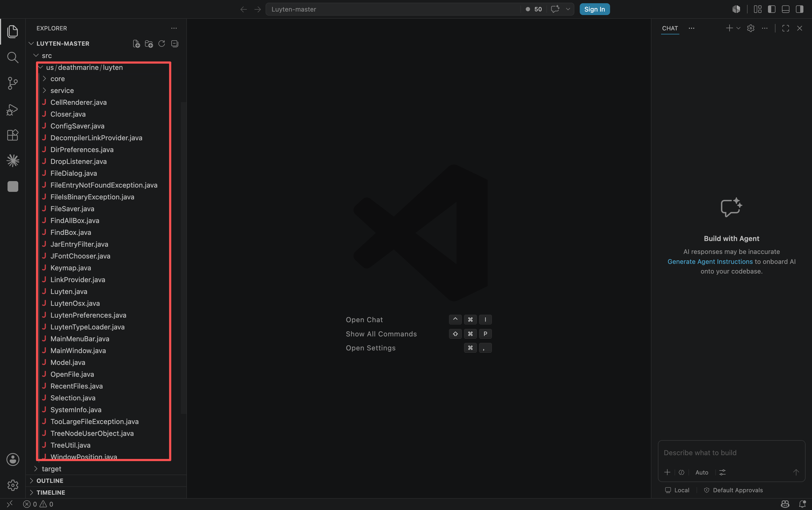812x510 pixels.
Task: Open the Explorer view in activity bar
Action: (12, 31)
